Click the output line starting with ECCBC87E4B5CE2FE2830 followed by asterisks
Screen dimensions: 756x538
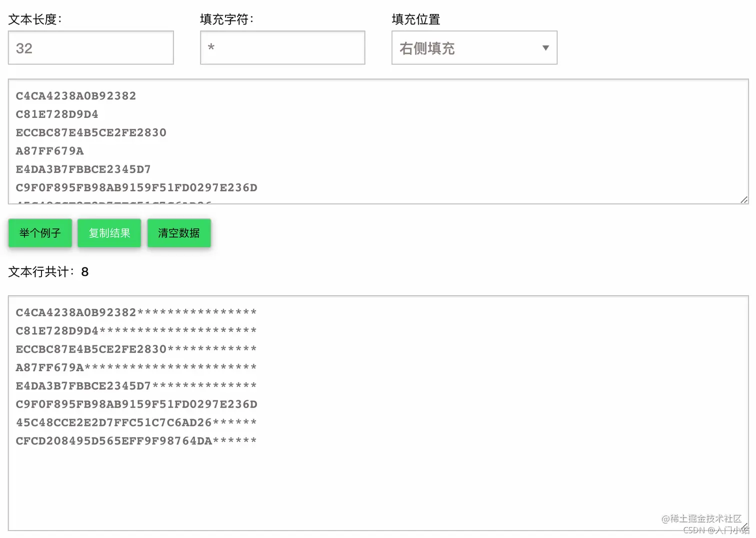(x=136, y=349)
